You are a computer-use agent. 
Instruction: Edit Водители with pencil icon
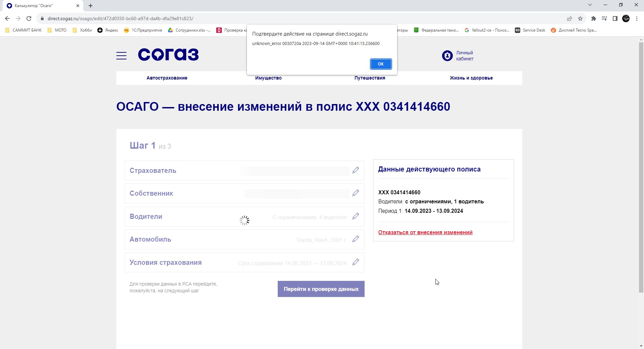(356, 216)
